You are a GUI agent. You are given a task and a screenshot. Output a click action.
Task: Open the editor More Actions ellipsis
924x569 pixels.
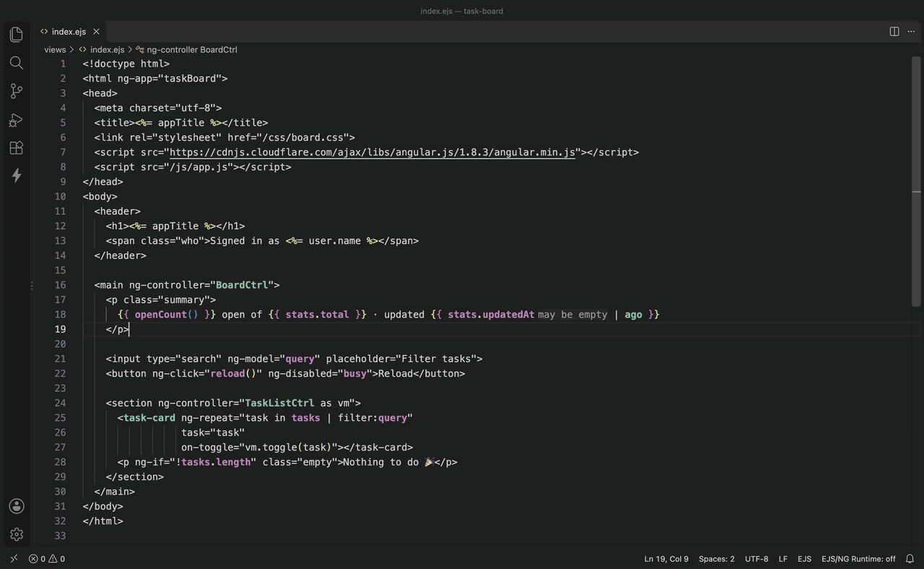pos(912,31)
